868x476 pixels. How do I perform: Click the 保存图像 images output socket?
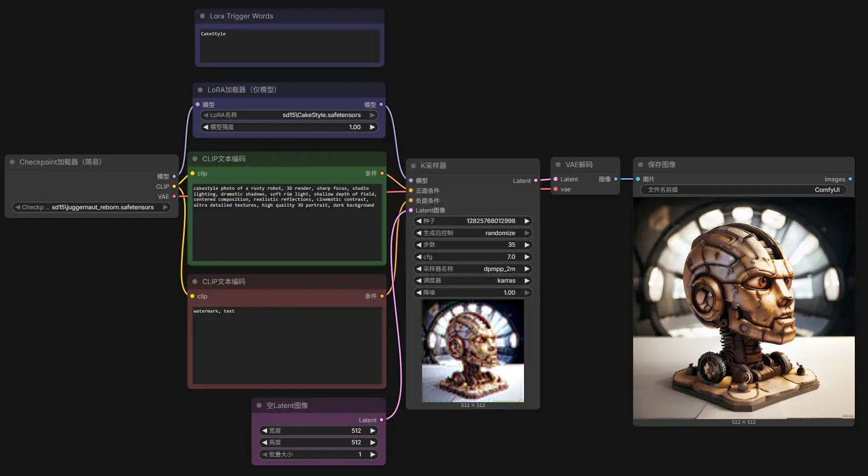click(850, 179)
